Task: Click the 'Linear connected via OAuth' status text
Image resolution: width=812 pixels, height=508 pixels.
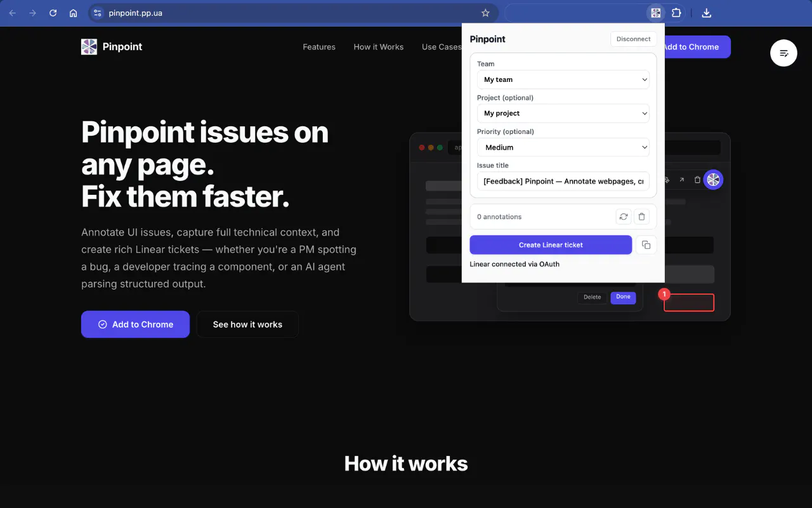Action: (x=514, y=264)
